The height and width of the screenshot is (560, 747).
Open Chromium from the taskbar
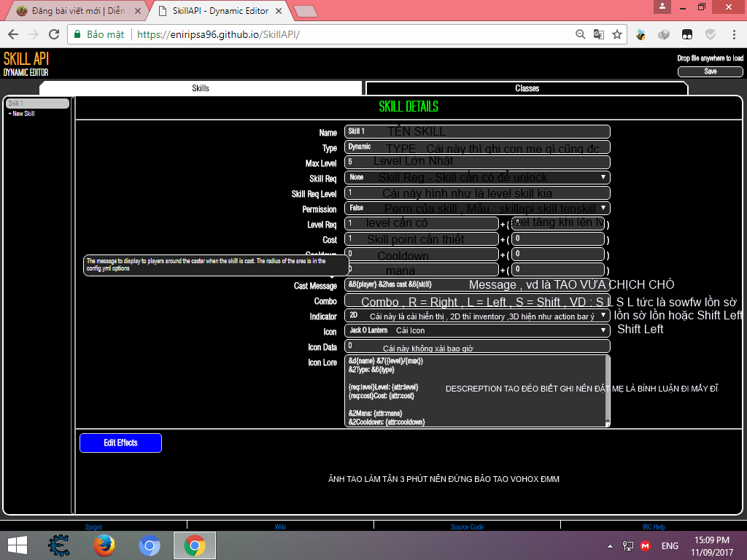149,545
